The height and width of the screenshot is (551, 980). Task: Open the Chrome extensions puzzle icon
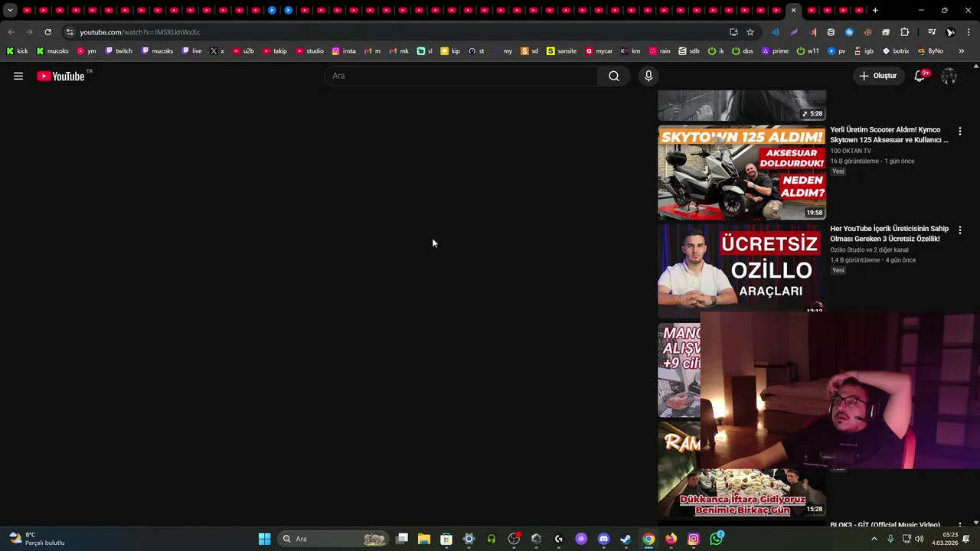tap(904, 32)
